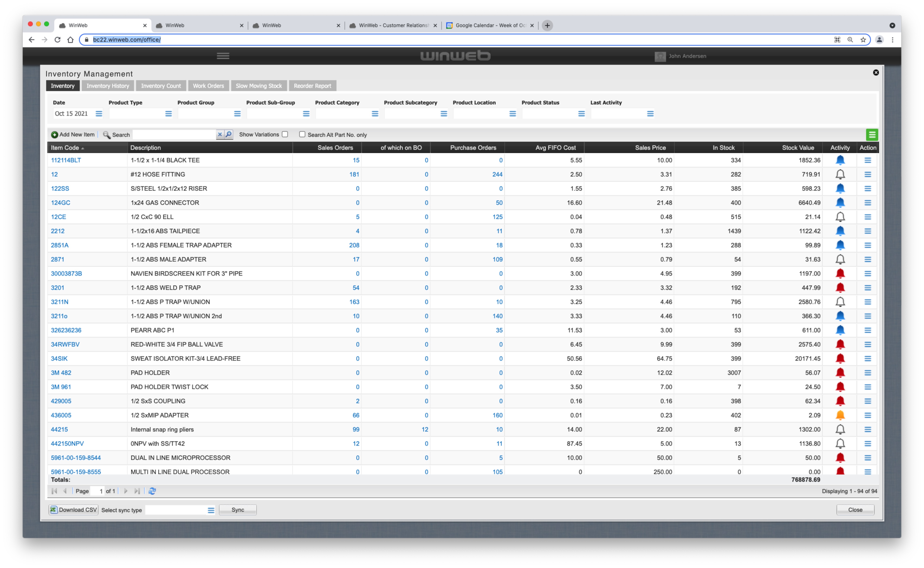Sort by the Item Code column header
Screen dimensions: 924x568
point(65,148)
